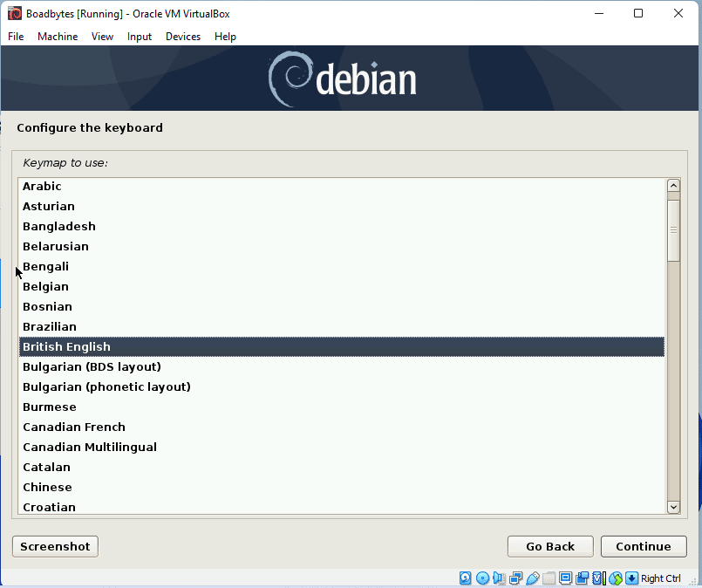702x588 pixels.
Task: Open the shared folders status icon
Action: click(x=549, y=578)
